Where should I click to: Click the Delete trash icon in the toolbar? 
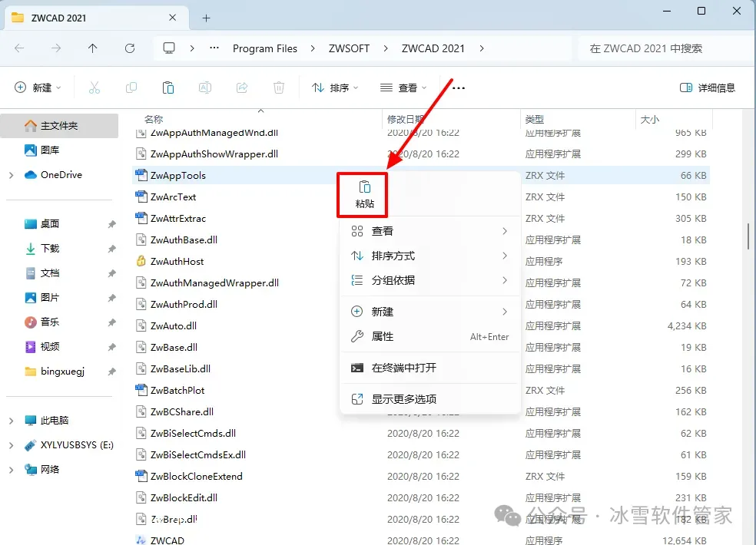[x=279, y=88]
